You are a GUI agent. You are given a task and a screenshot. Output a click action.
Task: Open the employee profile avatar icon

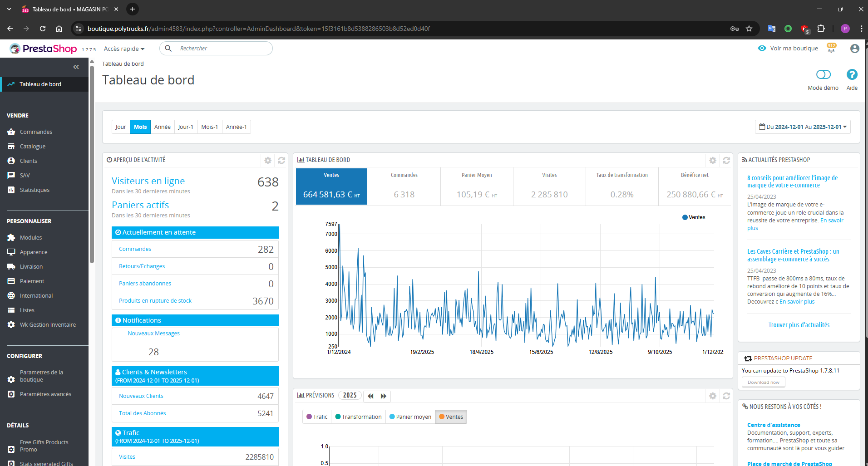854,49
